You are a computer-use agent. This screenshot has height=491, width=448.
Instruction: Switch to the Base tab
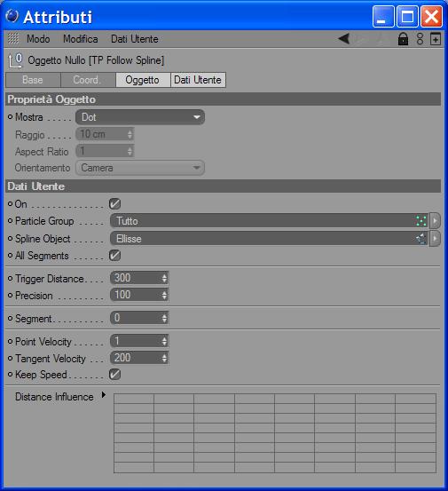click(x=33, y=80)
